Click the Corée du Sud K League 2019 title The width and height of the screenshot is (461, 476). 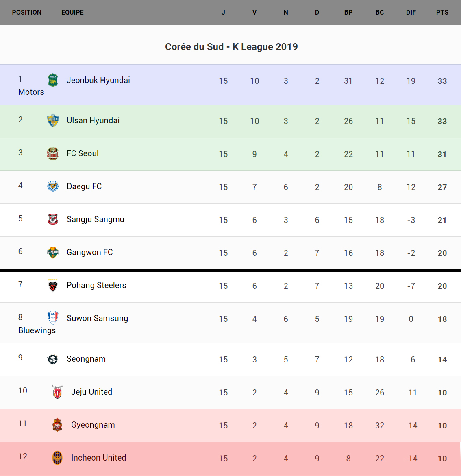coord(231,47)
